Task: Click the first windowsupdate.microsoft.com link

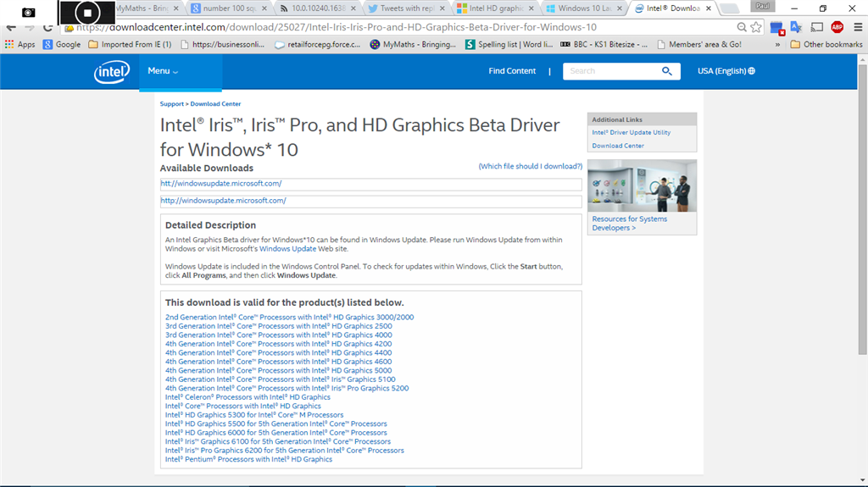Action: click(221, 183)
